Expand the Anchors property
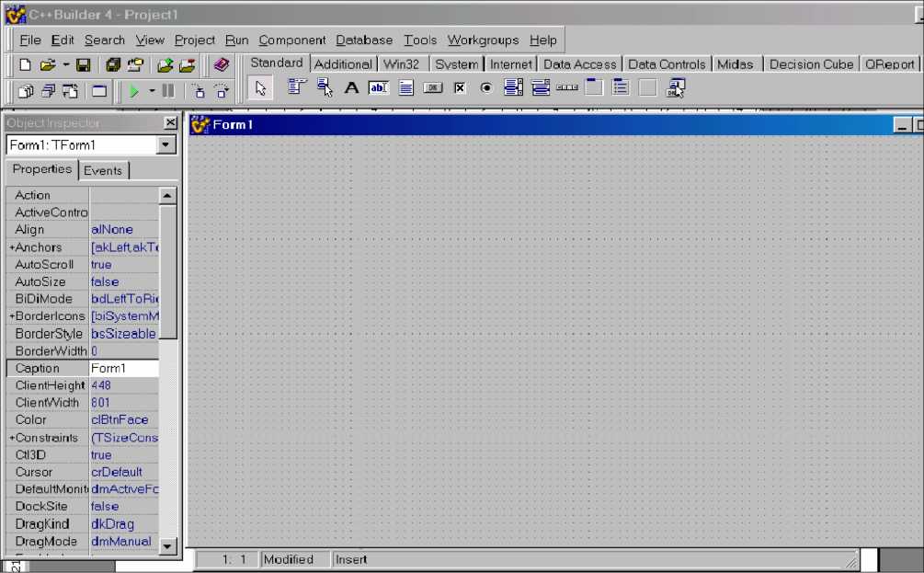The width and height of the screenshot is (924, 573). tap(12, 247)
